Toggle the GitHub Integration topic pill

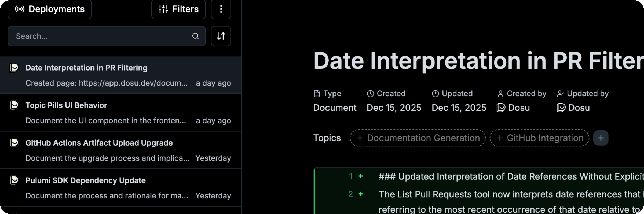[539, 138]
